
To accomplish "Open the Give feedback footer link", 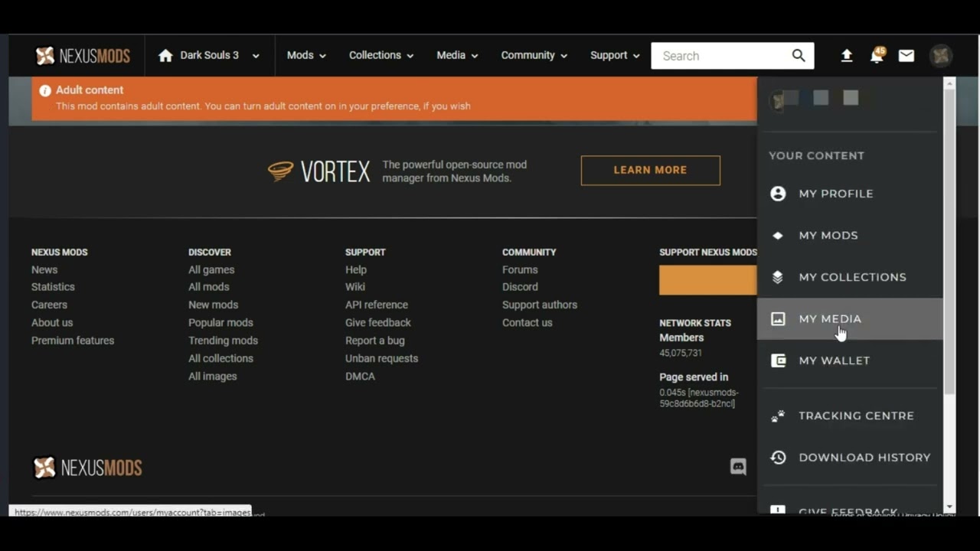I will (378, 323).
